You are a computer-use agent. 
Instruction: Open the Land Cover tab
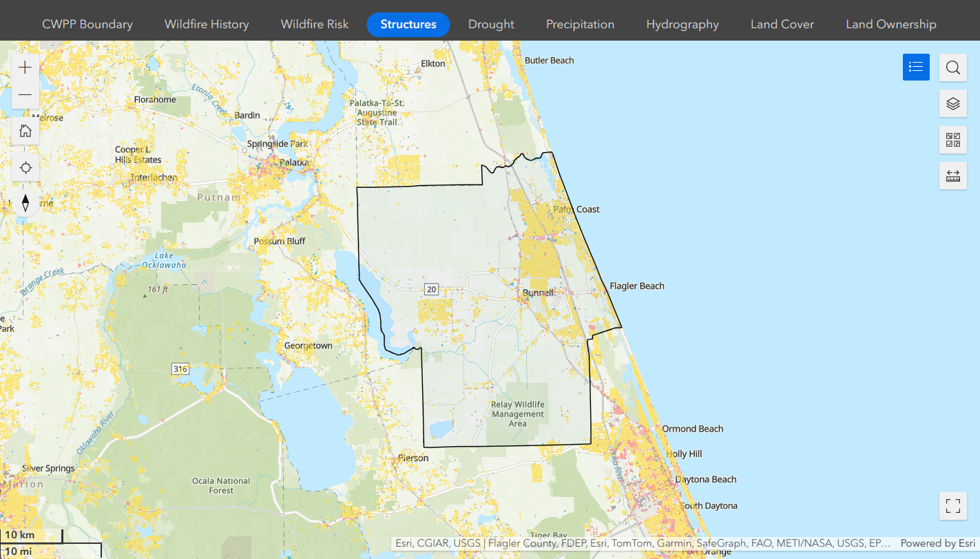pyautogui.click(x=782, y=24)
